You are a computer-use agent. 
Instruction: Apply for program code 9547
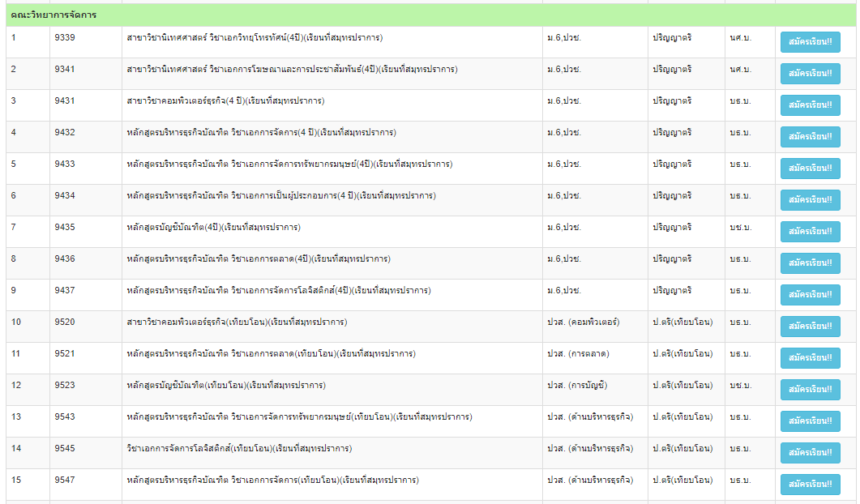(x=810, y=485)
